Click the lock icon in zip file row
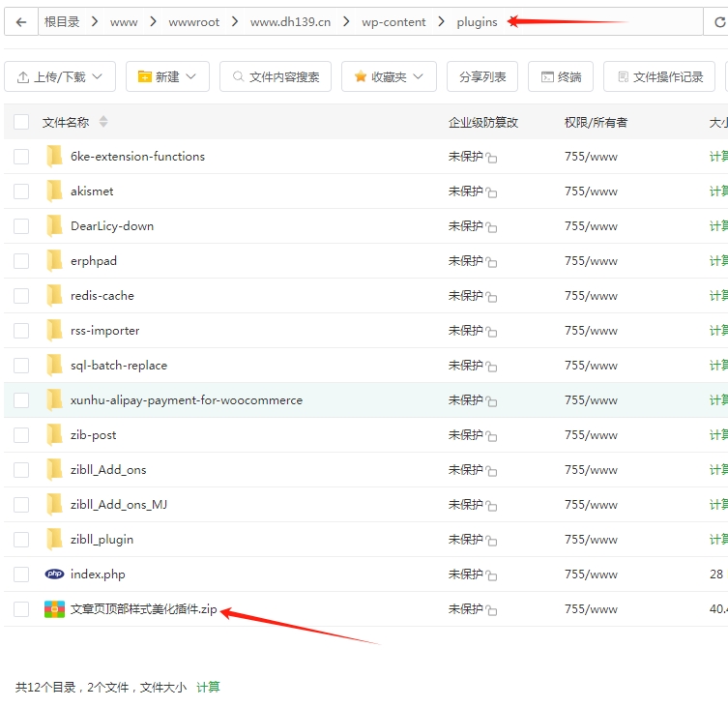The height and width of the screenshot is (707, 728). pyautogui.click(x=491, y=610)
